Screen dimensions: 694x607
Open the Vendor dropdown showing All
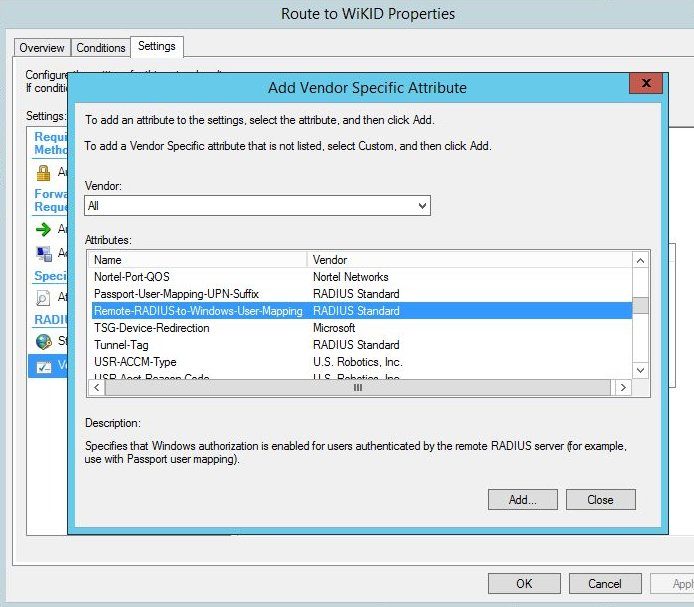pos(257,205)
